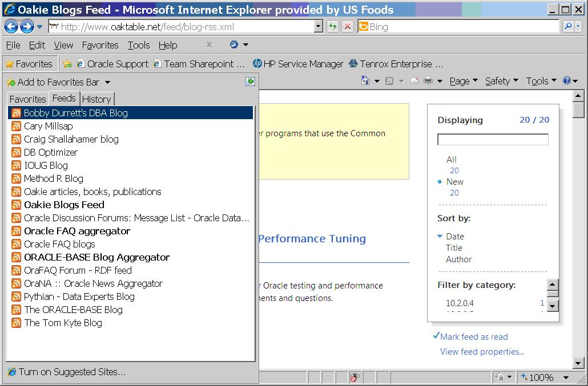Image resolution: width=588 pixels, height=386 pixels.
Task: Click RSS icon beside The ORACLE-BASE Blog
Action: pyautogui.click(x=16, y=310)
